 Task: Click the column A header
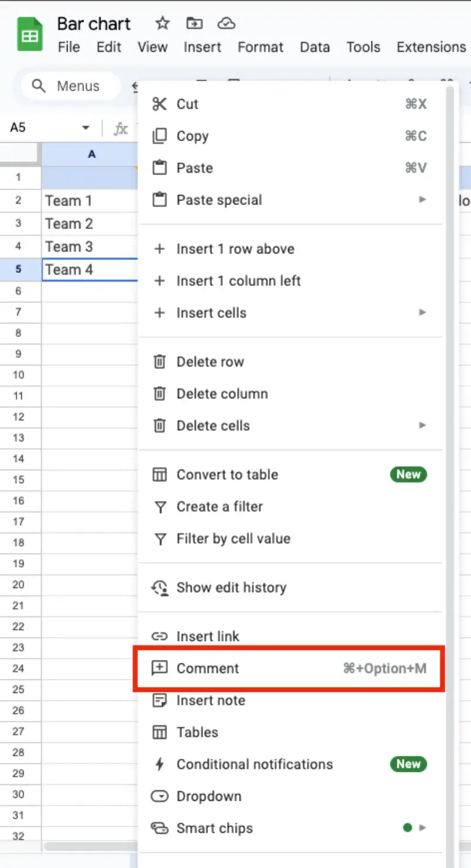pos(91,154)
